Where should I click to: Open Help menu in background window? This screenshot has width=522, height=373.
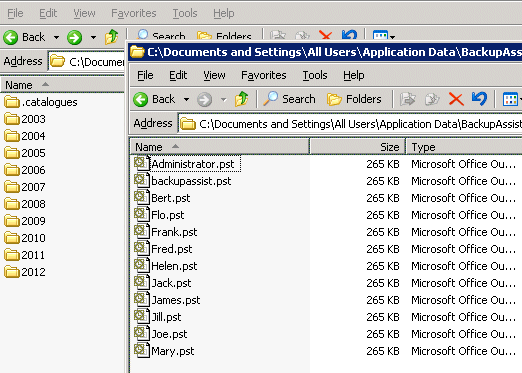(224, 13)
